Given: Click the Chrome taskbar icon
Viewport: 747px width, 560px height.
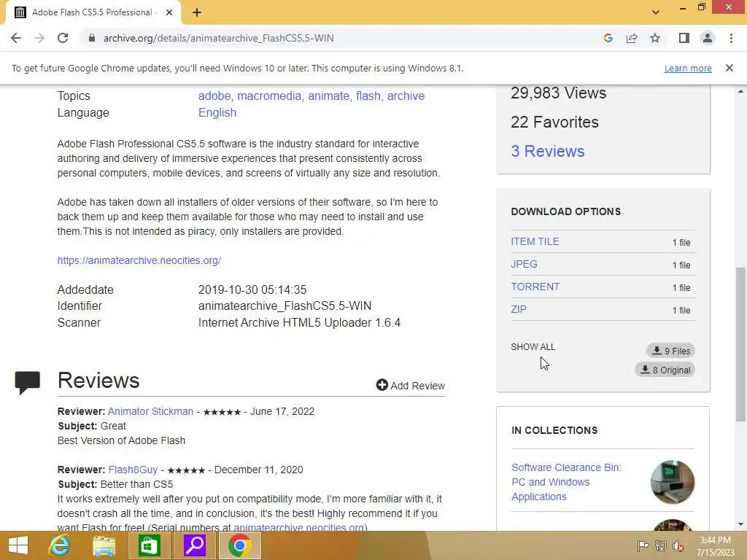Looking at the screenshot, I should tap(239, 545).
